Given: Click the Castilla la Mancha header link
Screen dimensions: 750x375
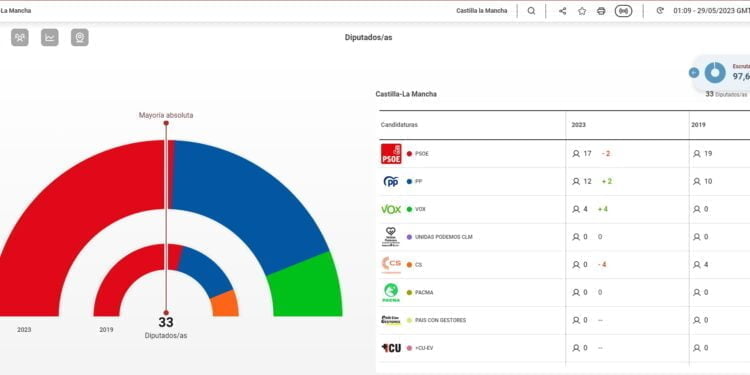Looking at the screenshot, I should 482,11.
